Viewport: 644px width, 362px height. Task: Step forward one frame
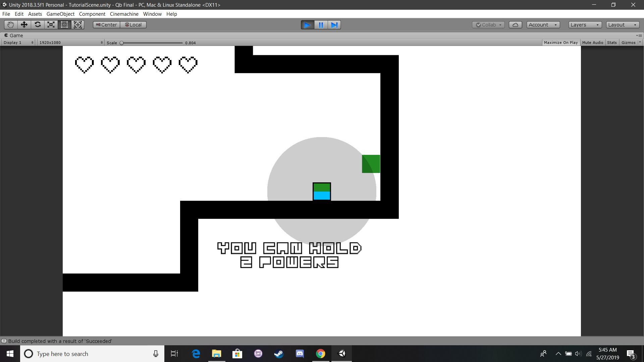[x=334, y=25]
